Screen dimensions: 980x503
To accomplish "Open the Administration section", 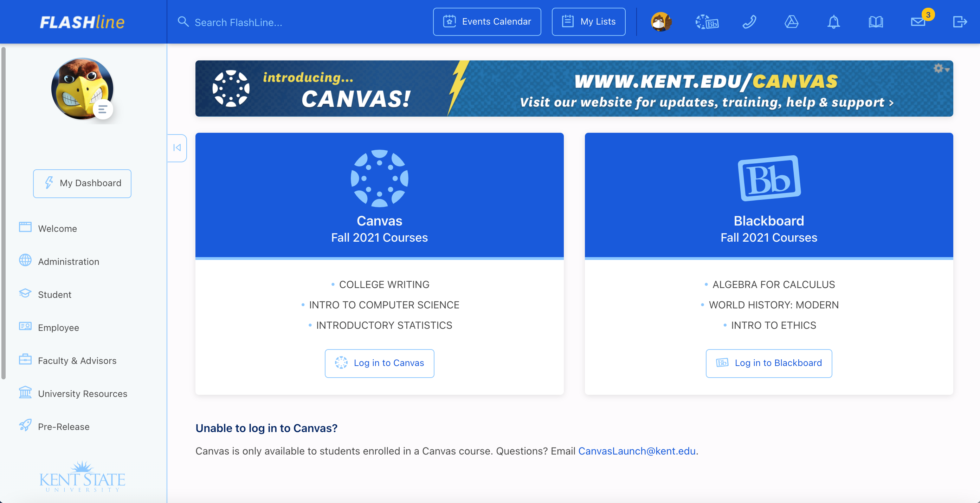I will [69, 262].
